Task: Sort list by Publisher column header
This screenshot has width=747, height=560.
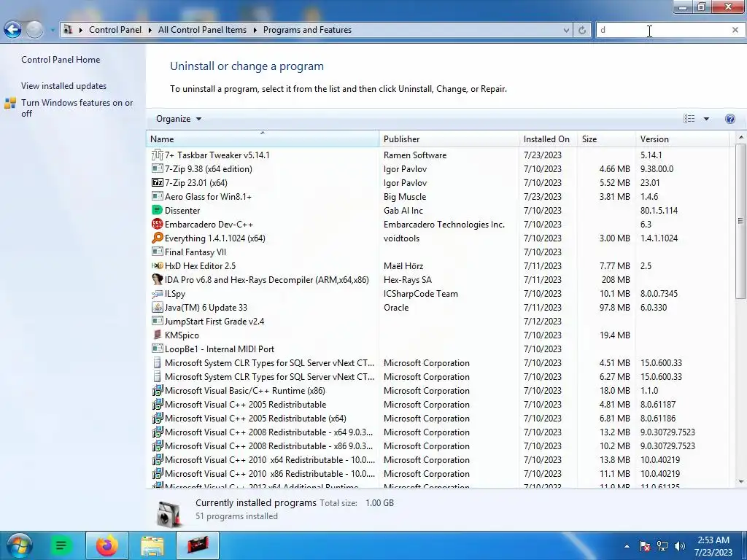Action: point(449,139)
